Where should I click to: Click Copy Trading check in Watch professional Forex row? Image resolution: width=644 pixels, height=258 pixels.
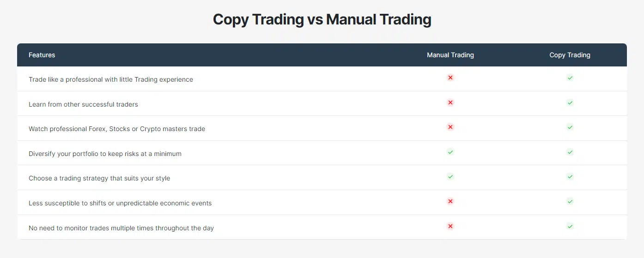coord(570,127)
